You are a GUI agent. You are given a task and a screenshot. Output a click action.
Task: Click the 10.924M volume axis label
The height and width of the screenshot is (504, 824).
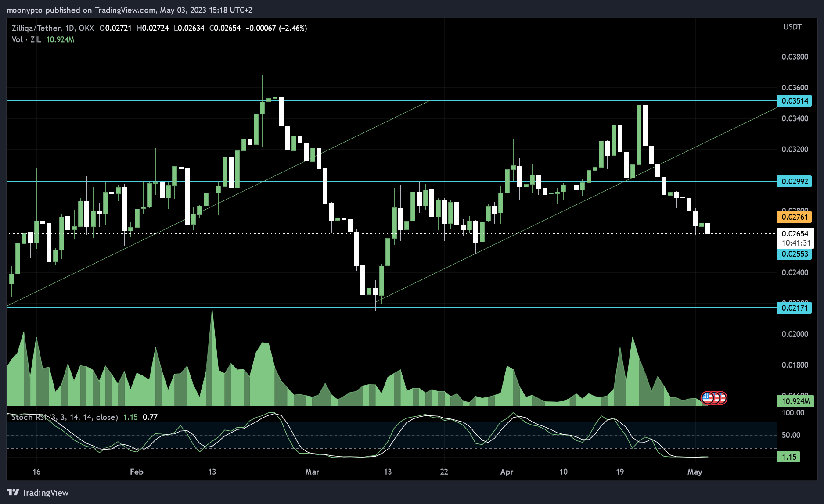(x=795, y=401)
